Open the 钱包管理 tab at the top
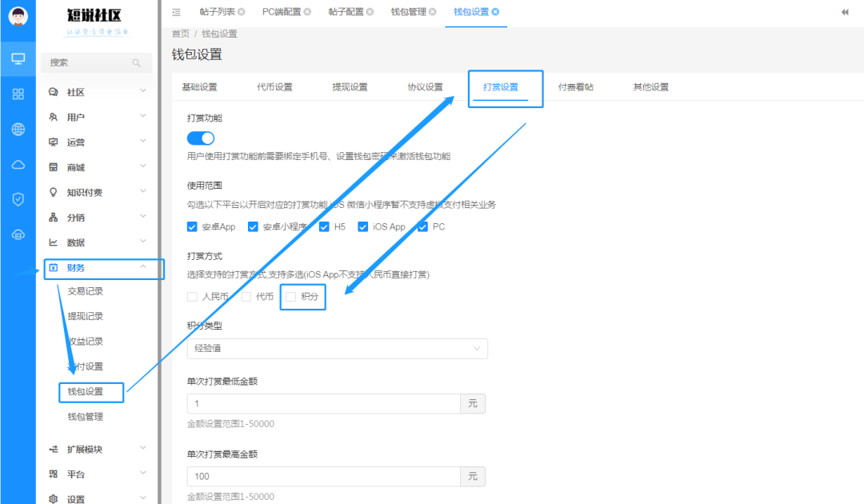This screenshot has height=504, width=864. point(408,12)
